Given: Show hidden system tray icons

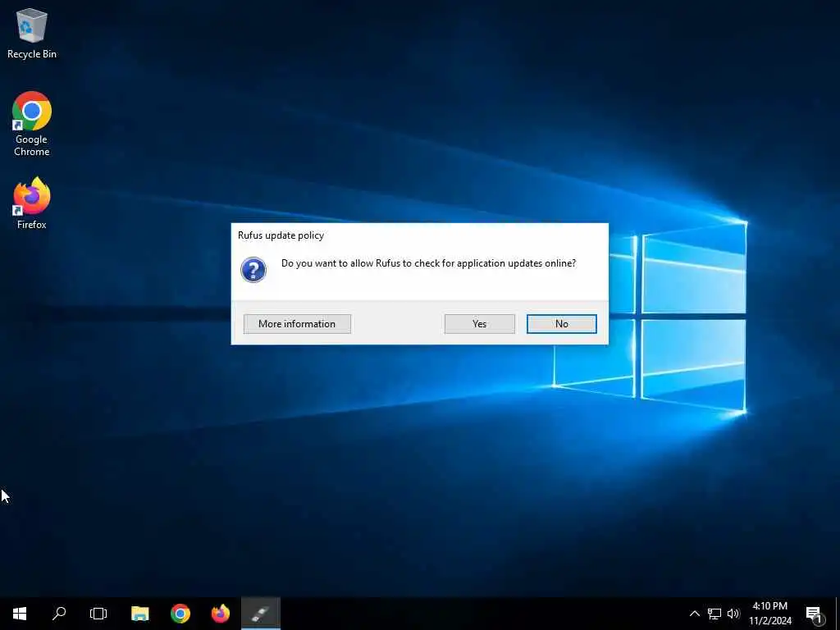Looking at the screenshot, I should click(694, 614).
